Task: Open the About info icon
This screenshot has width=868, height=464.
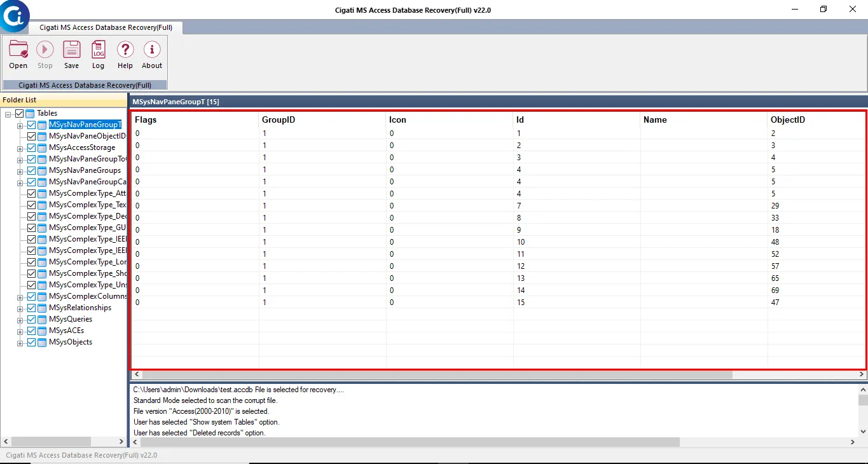Action: pyautogui.click(x=152, y=50)
